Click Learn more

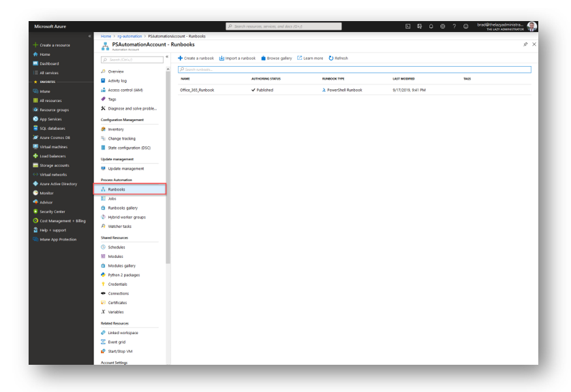click(x=310, y=58)
